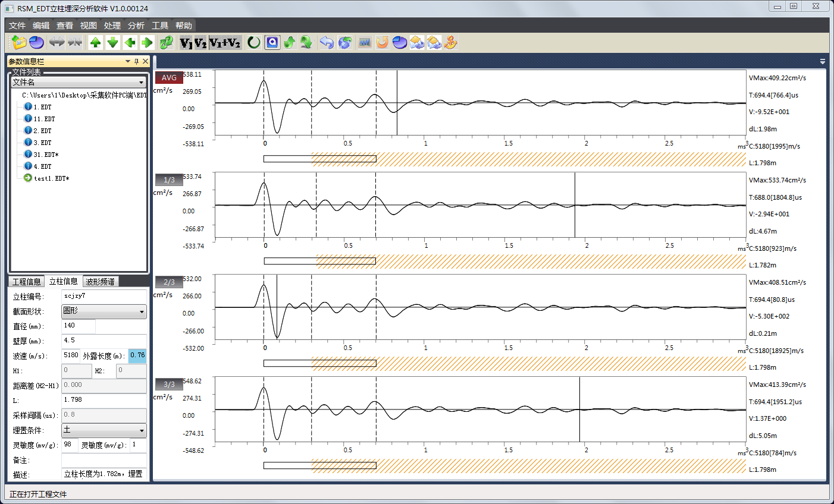Select file 3.EDT in the tree
This screenshot has width=834, height=504.
point(42,143)
